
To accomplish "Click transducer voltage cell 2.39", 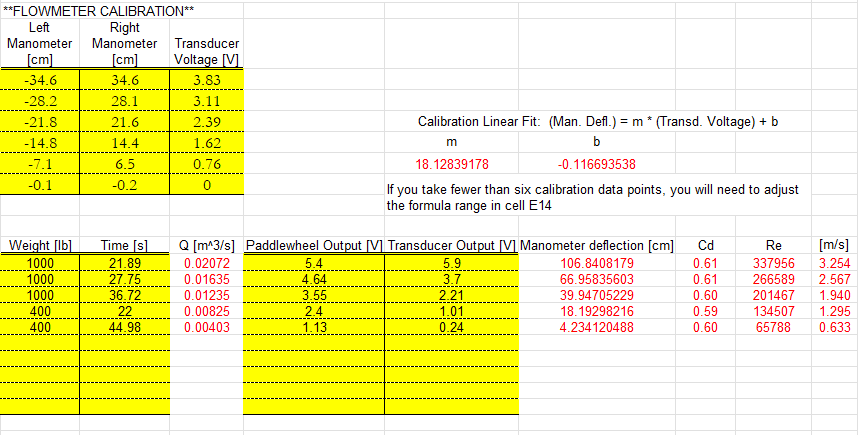I will click(x=206, y=121).
